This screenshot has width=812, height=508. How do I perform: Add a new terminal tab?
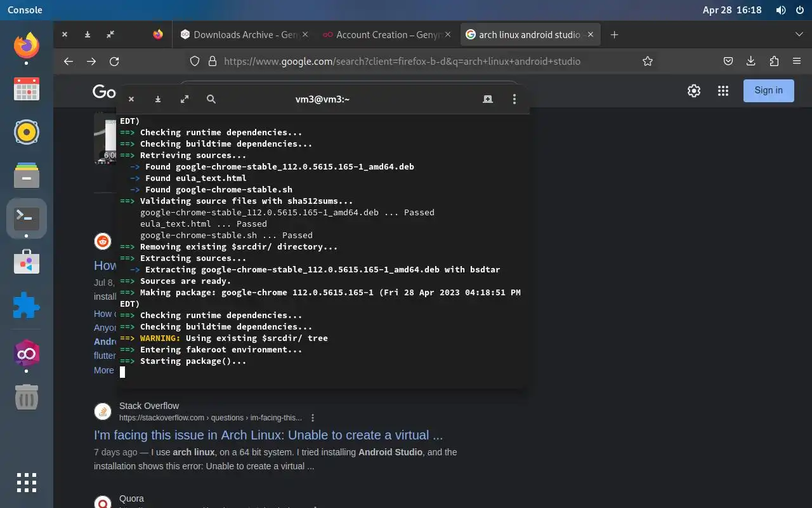tap(488, 99)
